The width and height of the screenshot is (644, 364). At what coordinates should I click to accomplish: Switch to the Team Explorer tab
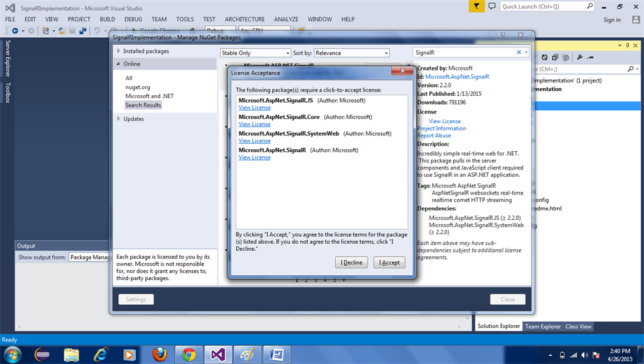[543, 326]
